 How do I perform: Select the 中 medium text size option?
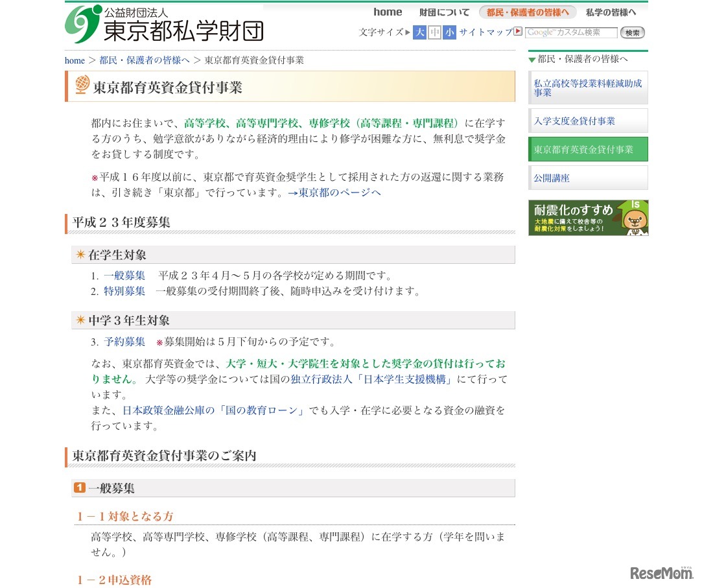tap(433, 32)
